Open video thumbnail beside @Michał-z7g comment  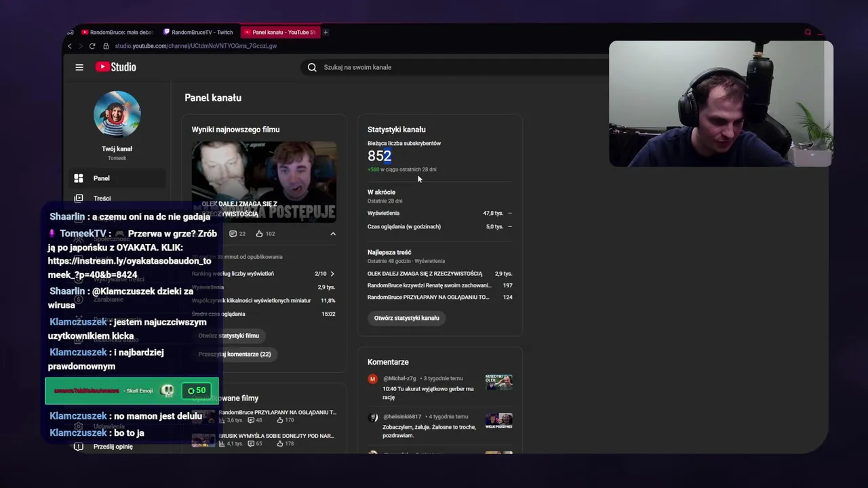498,382
